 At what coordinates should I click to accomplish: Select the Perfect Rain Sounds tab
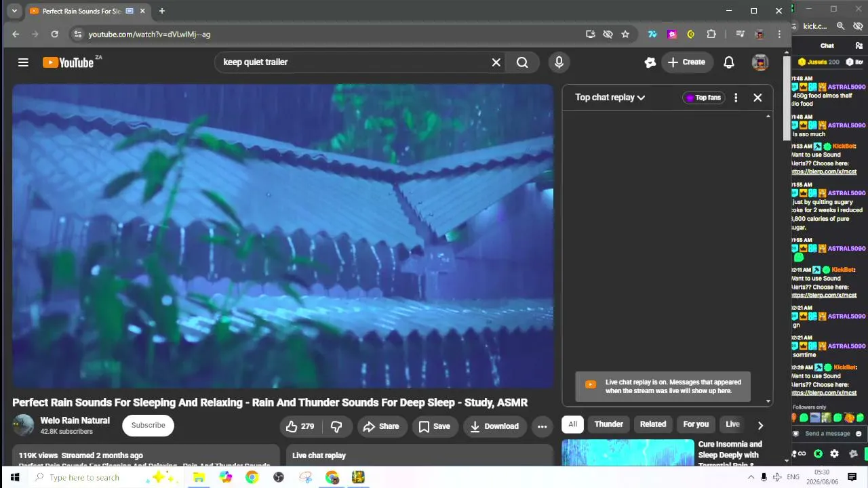[81, 11]
